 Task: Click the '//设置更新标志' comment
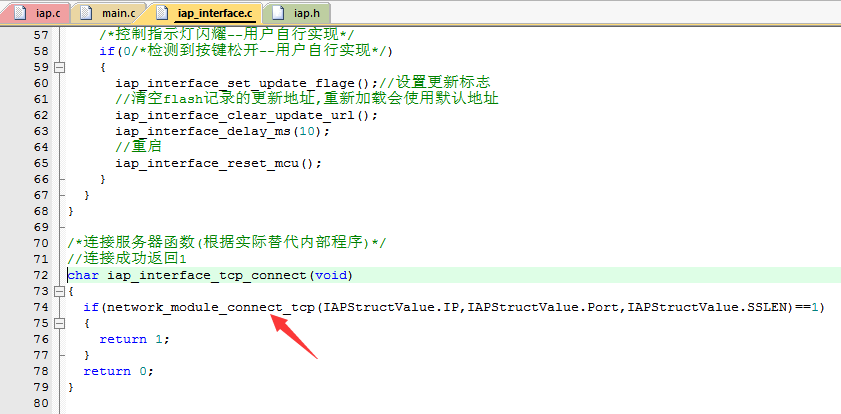(435, 83)
